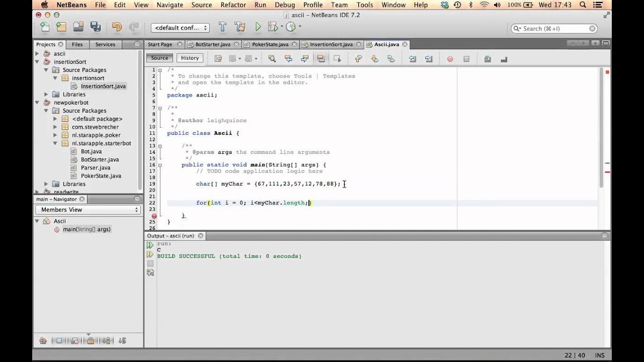Select InsertionSort.java in Projects tree

[x=103, y=86]
